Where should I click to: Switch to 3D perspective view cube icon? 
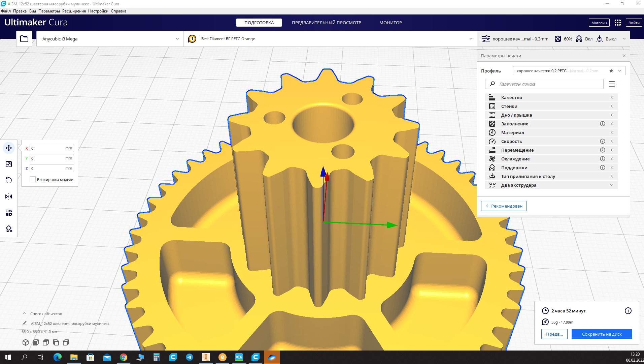(25, 342)
